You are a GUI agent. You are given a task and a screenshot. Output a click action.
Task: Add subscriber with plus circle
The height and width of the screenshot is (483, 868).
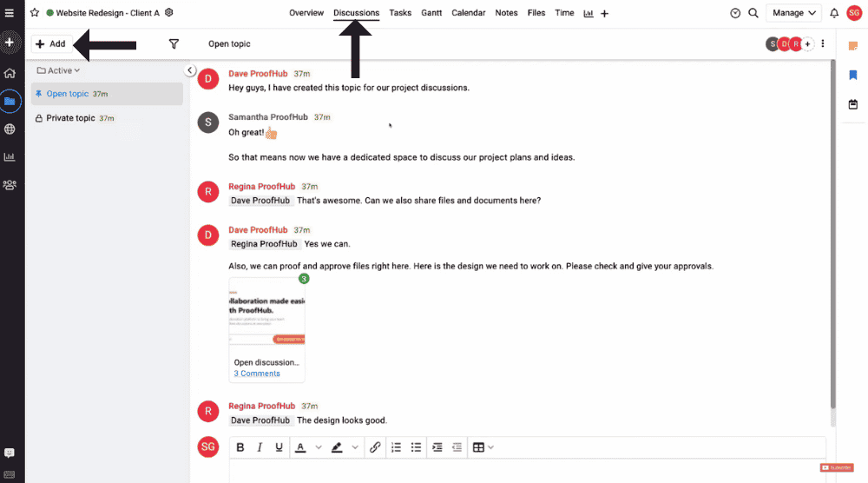tap(807, 43)
